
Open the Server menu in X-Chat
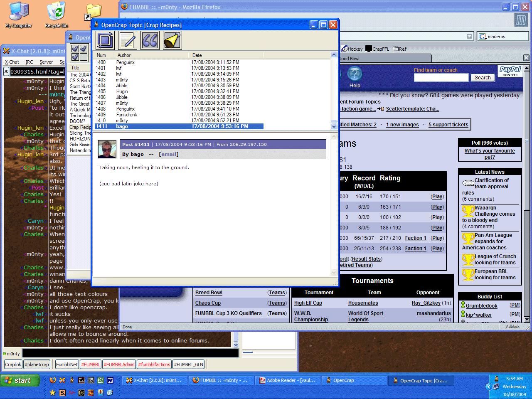tap(46, 62)
